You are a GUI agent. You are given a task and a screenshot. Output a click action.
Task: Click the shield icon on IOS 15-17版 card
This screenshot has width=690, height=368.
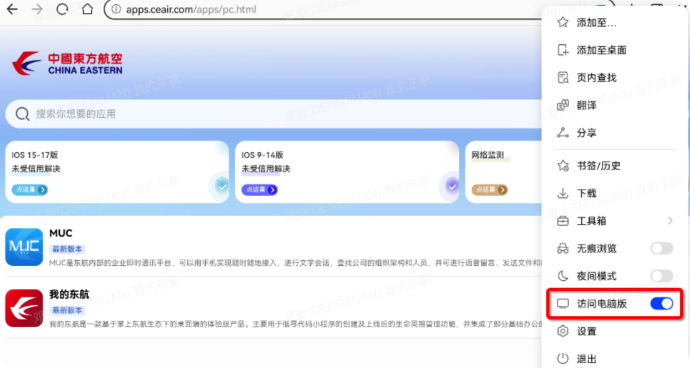coord(221,186)
